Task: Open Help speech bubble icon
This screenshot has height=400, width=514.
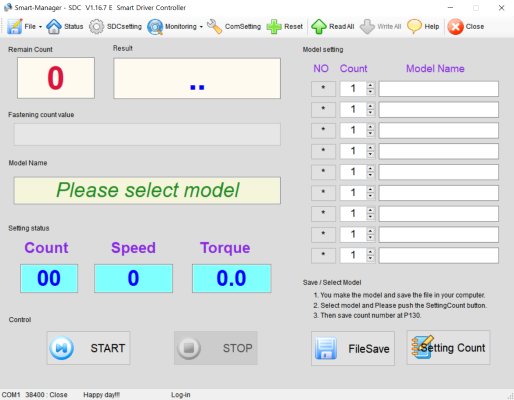Action: (x=414, y=26)
